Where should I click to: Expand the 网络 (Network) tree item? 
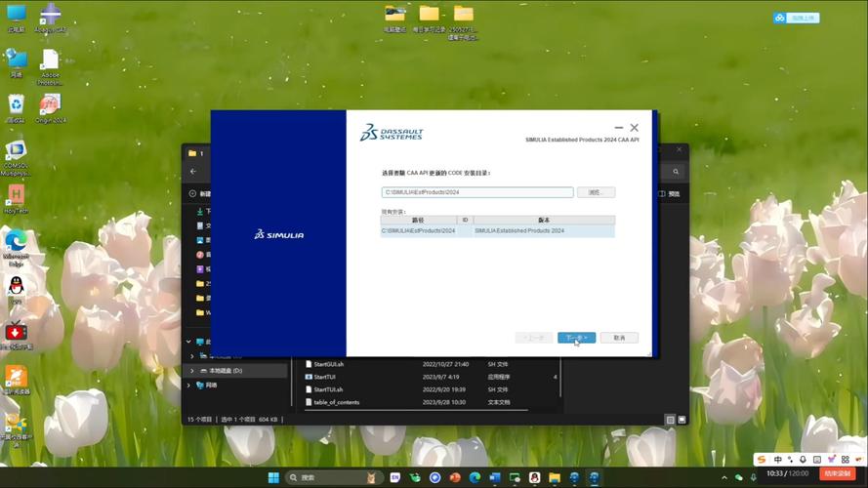click(x=191, y=386)
